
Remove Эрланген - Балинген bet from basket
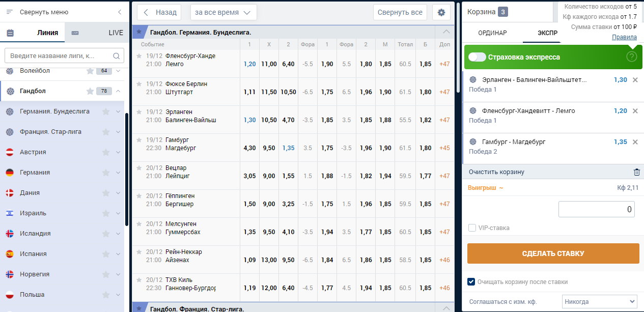(635, 80)
